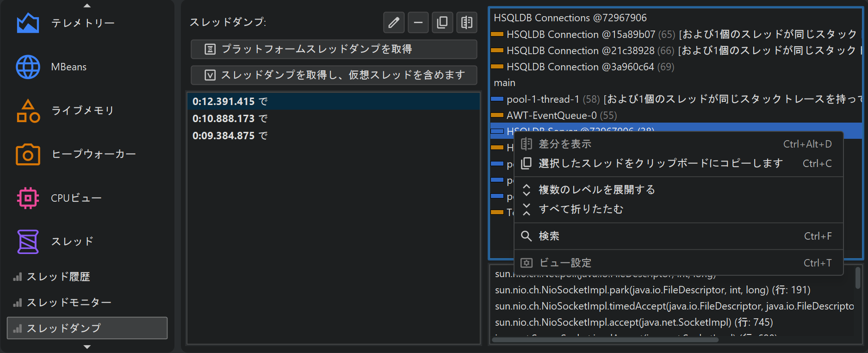Screen dimensions: 868x353
Task: Click the pencil edit icon in toolbar
Action: point(394,22)
